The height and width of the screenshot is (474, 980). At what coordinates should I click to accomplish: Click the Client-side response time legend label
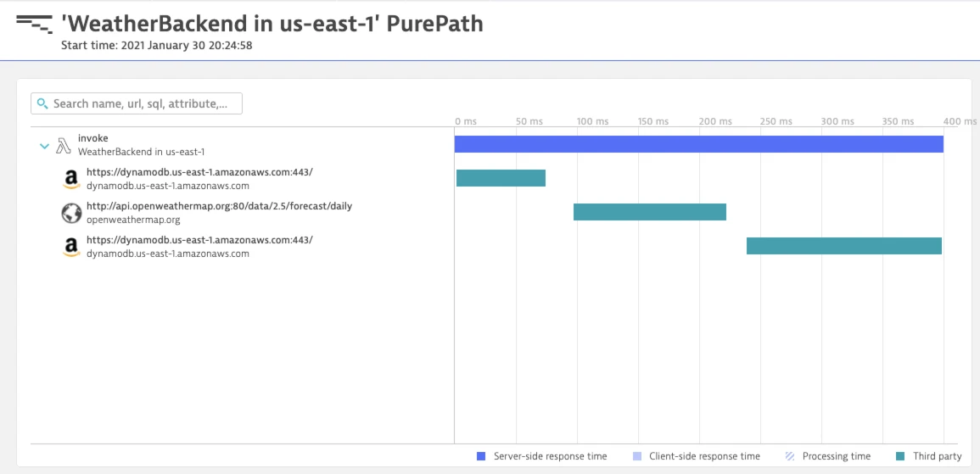(705, 456)
